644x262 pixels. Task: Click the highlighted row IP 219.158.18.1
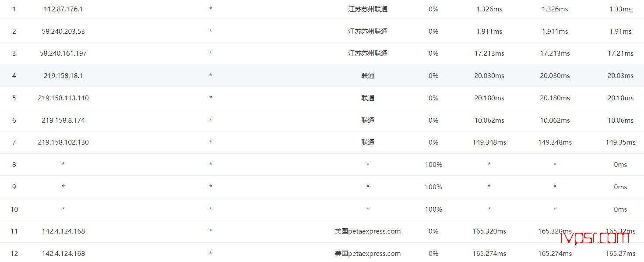[x=63, y=75]
